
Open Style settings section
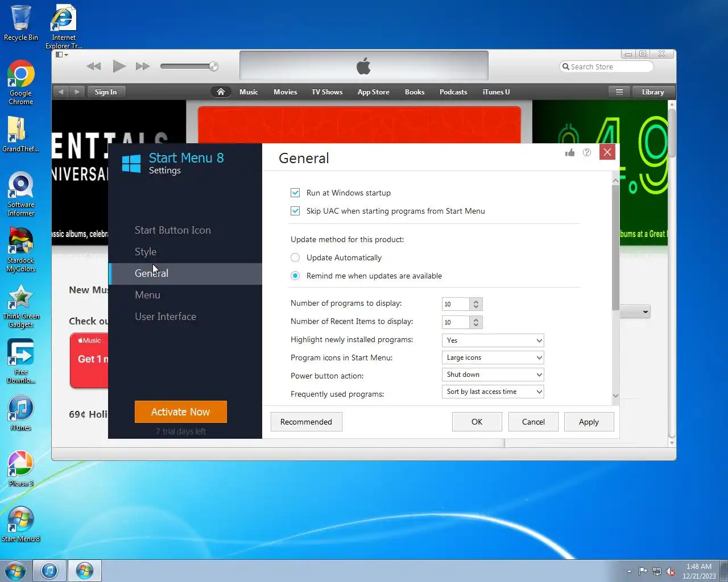click(x=146, y=252)
